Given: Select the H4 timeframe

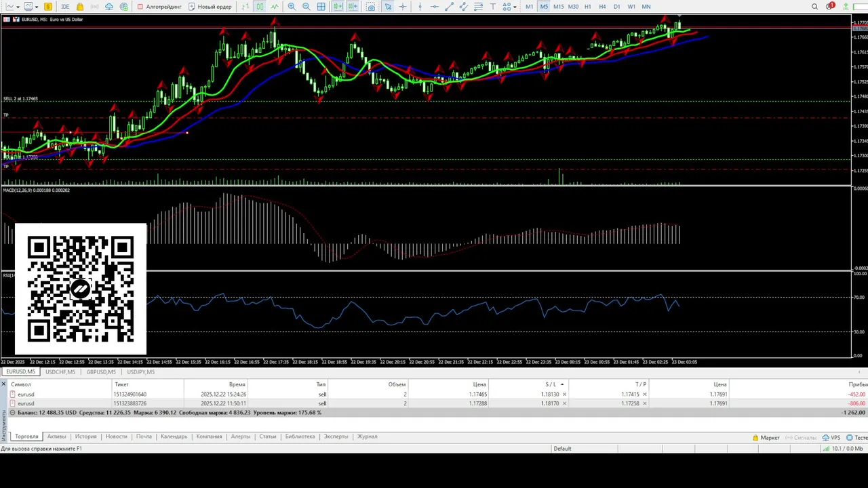Looking at the screenshot, I should click(x=602, y=7).
